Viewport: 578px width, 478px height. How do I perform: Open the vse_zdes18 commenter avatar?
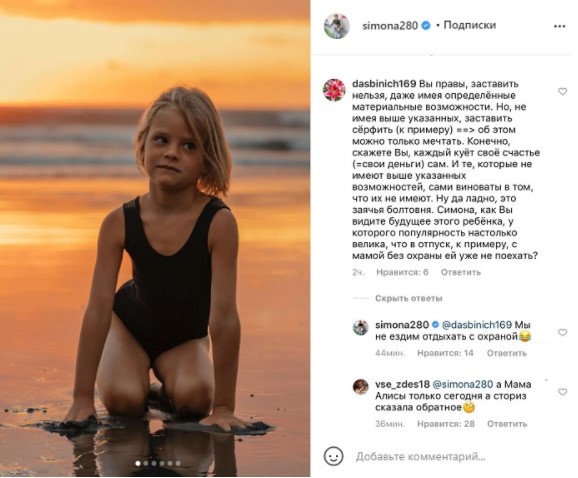(x=361, y=387)
